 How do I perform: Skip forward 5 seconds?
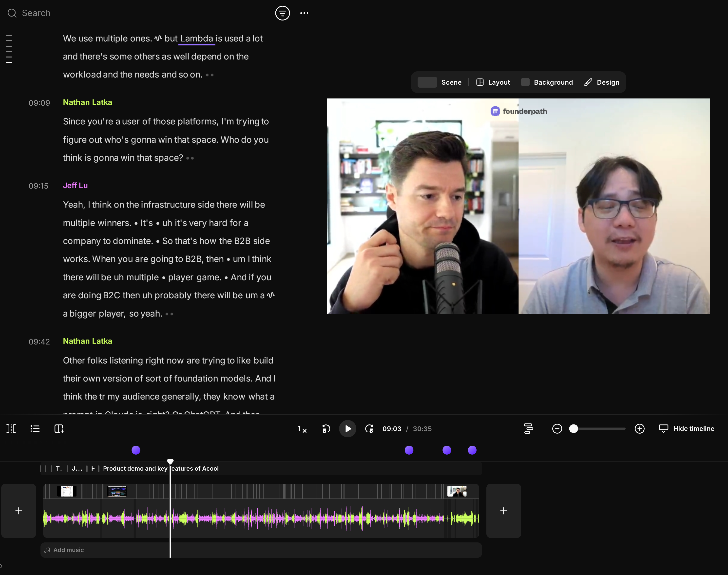(x=369, y=429)
